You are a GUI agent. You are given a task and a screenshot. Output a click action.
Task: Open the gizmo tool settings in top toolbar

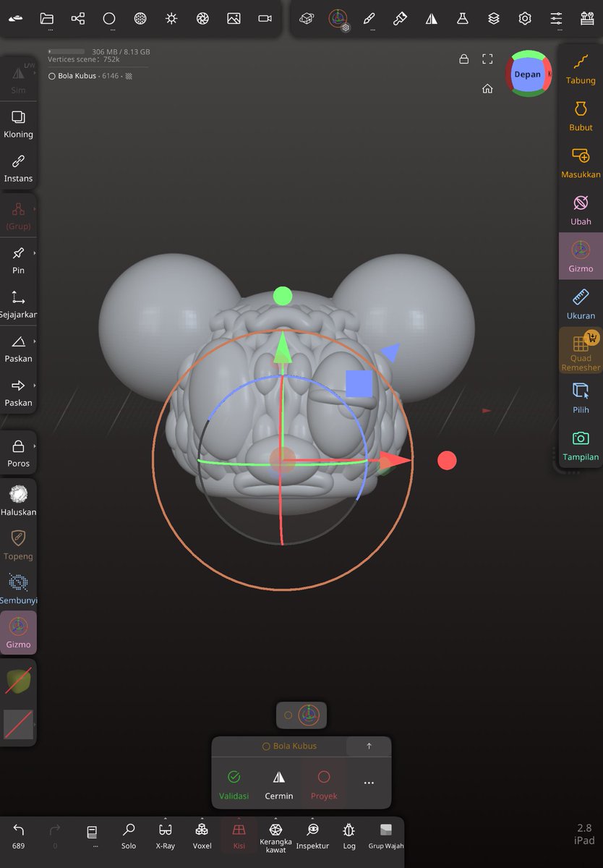pyautogui.click(x=338, y=19)
